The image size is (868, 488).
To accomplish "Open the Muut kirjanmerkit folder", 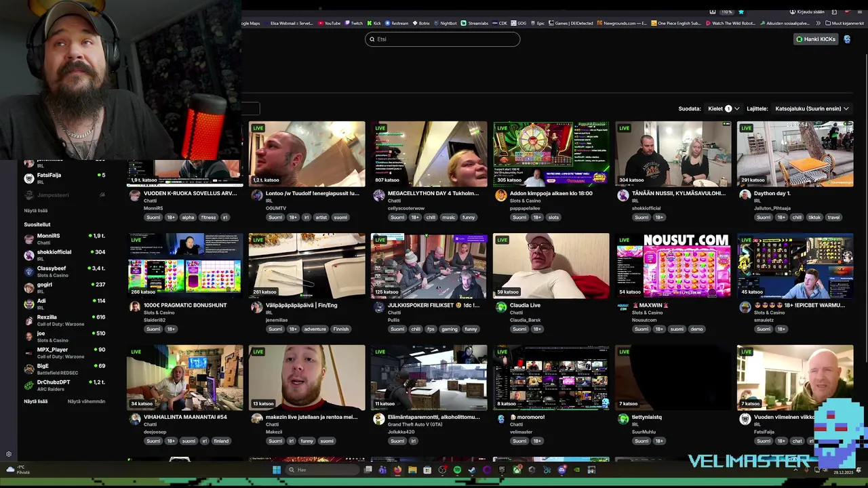I will coord(844,23).
